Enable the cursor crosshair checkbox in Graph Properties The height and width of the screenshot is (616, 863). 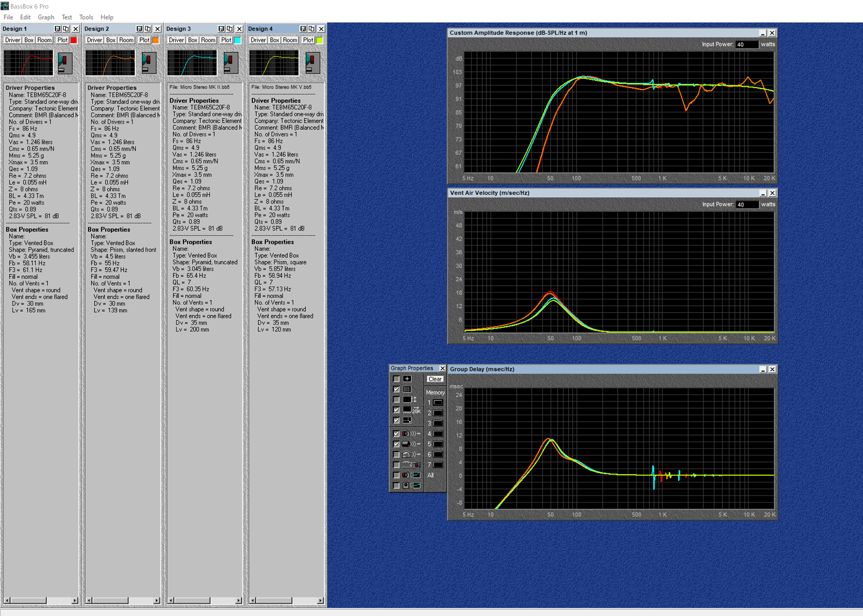coord(396,379)
